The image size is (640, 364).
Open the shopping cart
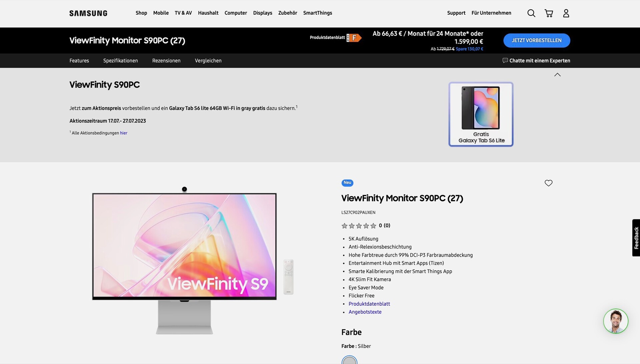tap(549, 13)
